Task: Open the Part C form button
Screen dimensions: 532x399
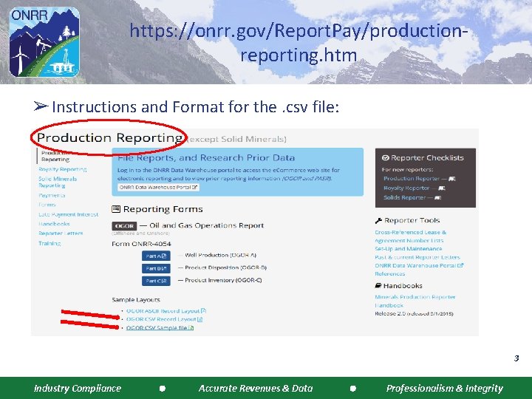Action: (x=156, y=281)
